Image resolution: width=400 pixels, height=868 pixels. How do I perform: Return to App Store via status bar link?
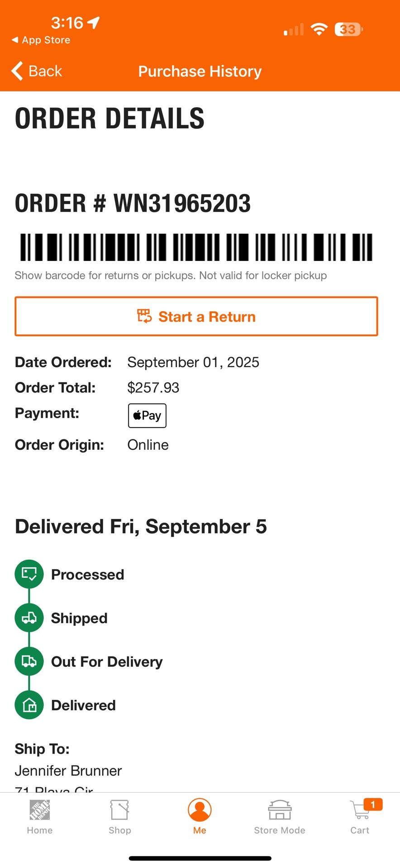point(41,40)
